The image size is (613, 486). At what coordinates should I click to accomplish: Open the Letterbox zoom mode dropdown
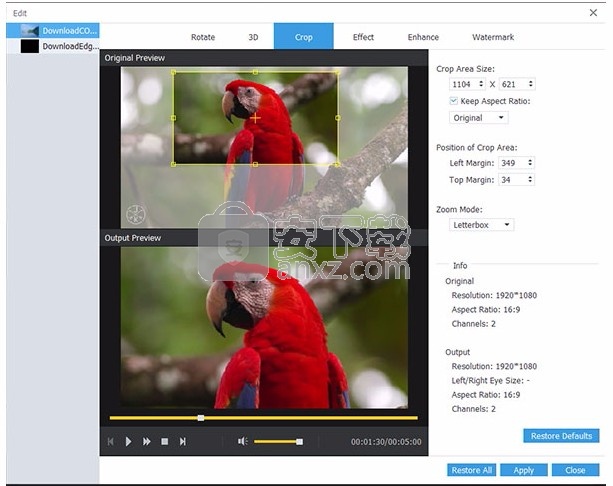(x=481, y=225)
